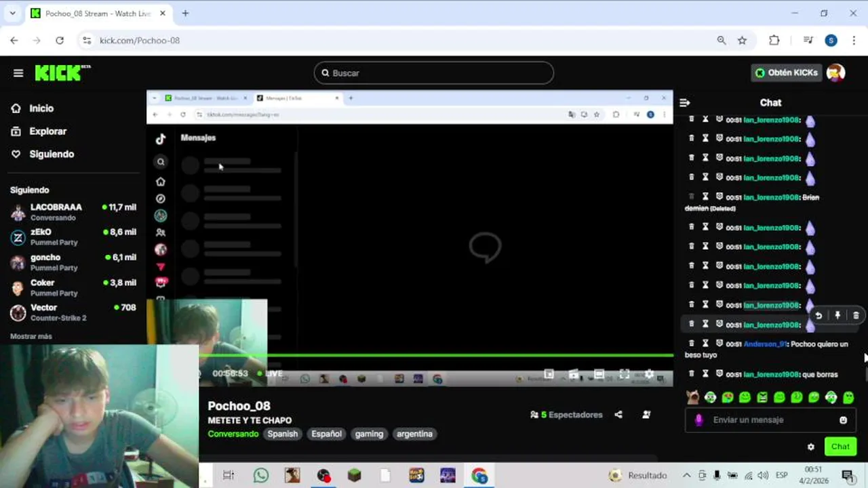The width and height of the screenshot is (868, 488).
Task: Toggle theater mode on the video player
Action: [x=599, y=374]
